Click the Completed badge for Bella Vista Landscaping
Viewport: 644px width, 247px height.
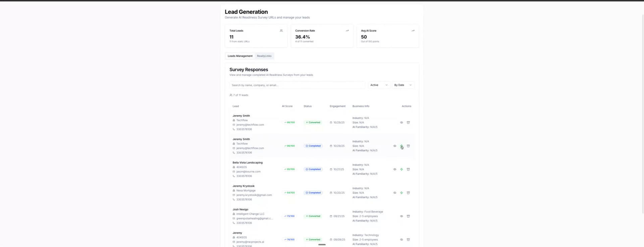tap(313, 169)
